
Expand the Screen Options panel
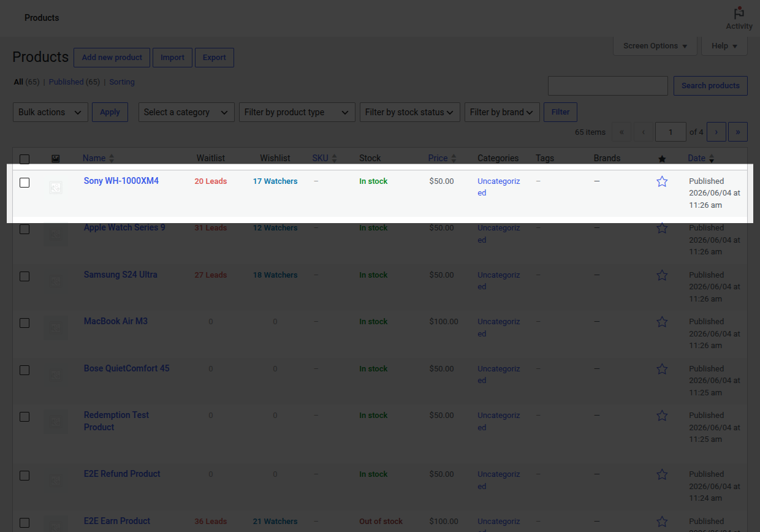click(x=655, y=46)
